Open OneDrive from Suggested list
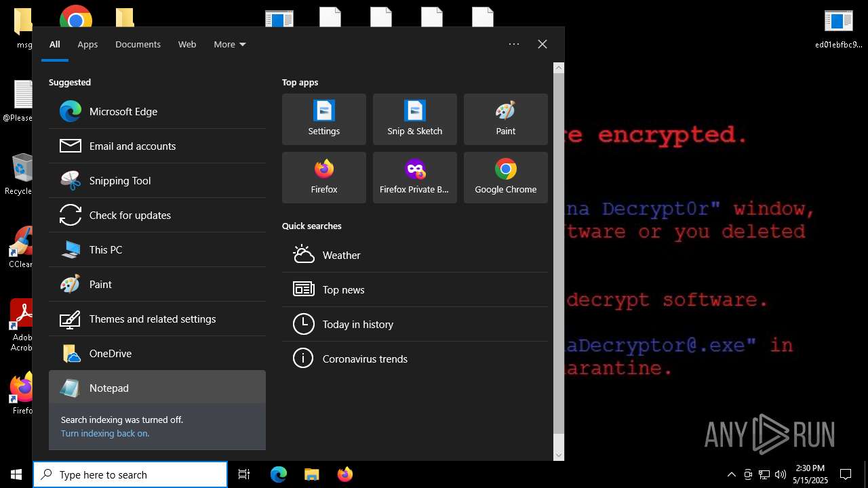The image size is (868, 488). (x=157, y=354)
